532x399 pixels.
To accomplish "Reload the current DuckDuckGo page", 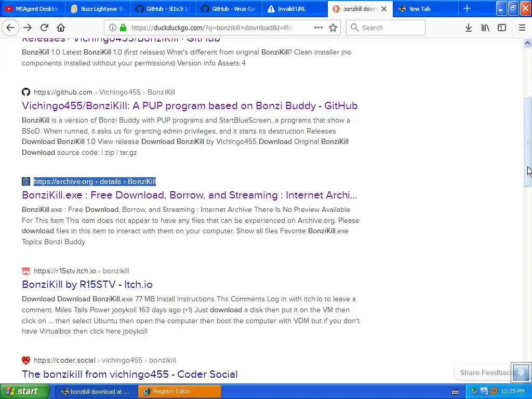I will coord(44,28).
